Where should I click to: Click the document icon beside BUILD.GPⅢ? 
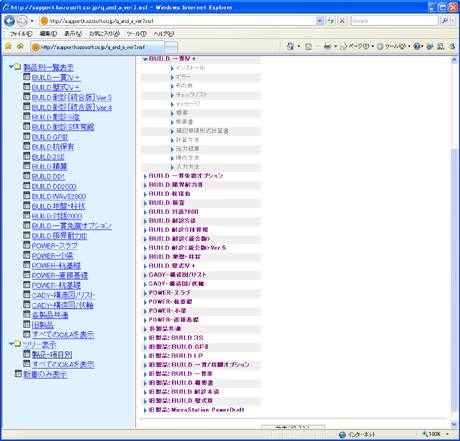(27, 136)
